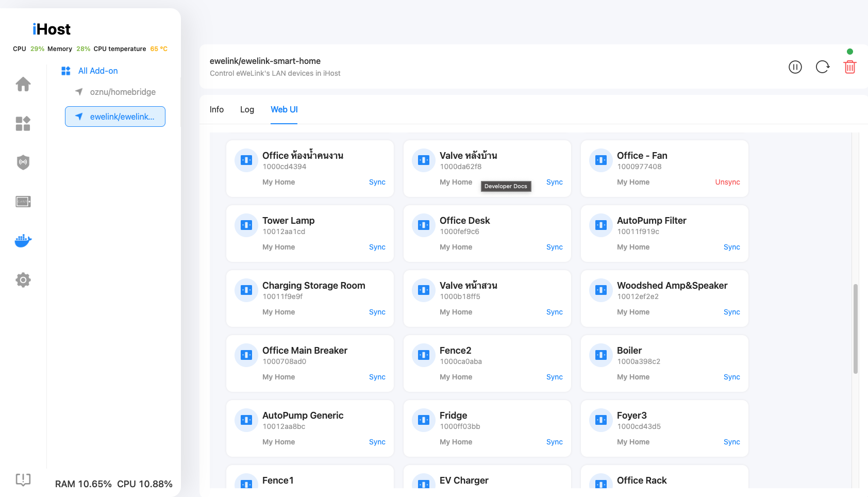Click the Office - Fan device icon

point(601,160)
